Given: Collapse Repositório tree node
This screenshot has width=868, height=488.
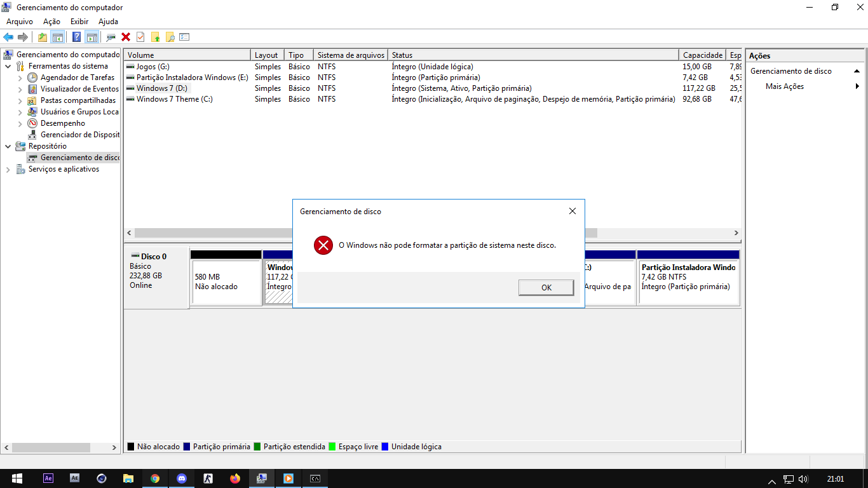Looking at the screenshot, I should click(x=8, y=146).
